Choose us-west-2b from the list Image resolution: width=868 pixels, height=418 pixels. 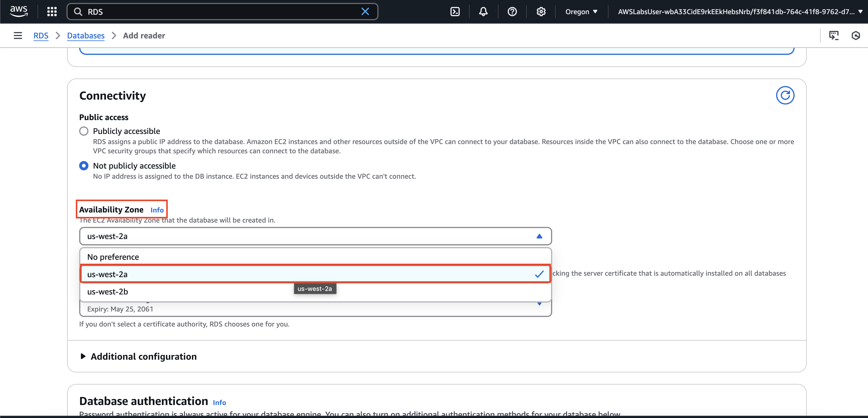[x=108, y=292]
